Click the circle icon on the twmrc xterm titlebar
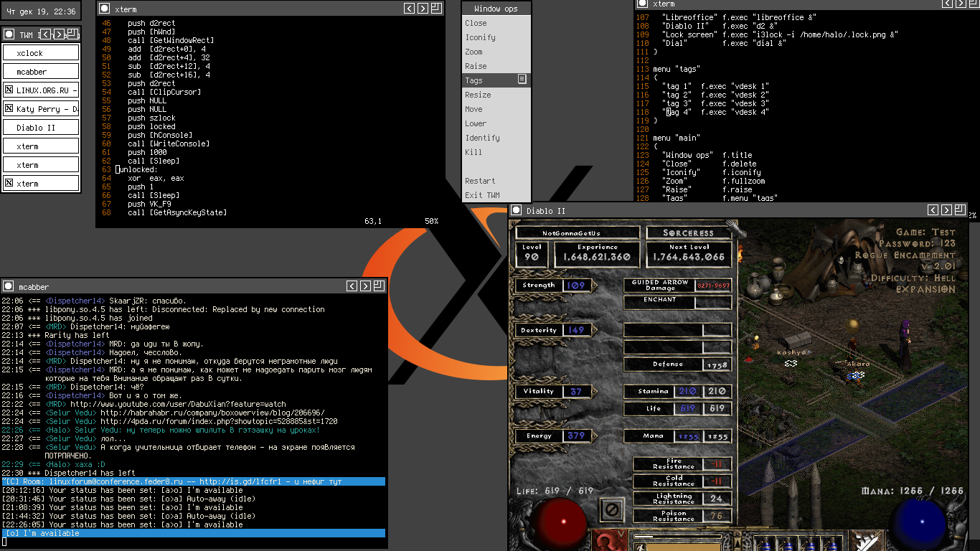 [x=642, y=4]
